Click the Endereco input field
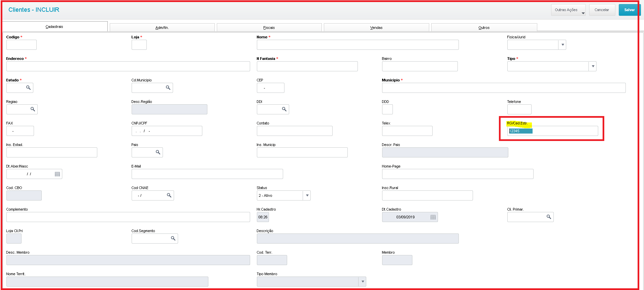Viewport: 644px width, 290px height. (x=128, y=66)
